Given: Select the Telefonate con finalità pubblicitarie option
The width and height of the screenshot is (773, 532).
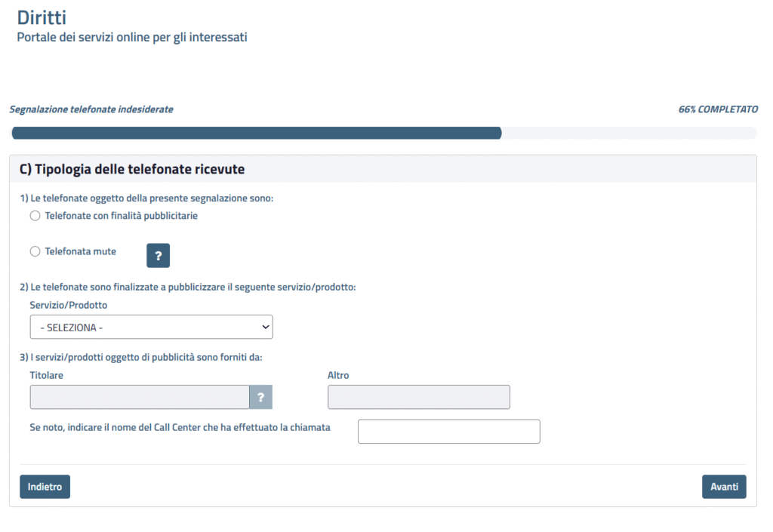Looking at the screenshot, I should 35,215.
